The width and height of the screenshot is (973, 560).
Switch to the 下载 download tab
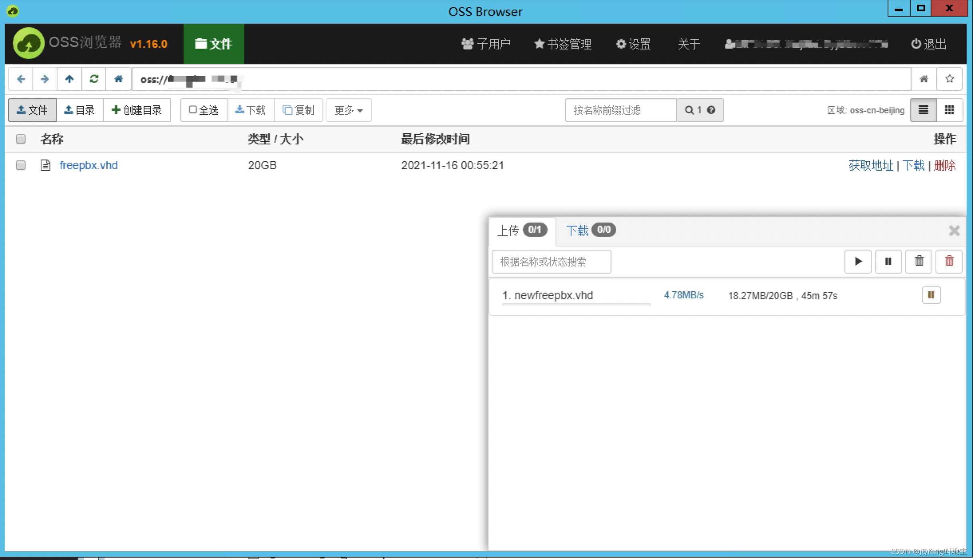[x=591, y=231]
